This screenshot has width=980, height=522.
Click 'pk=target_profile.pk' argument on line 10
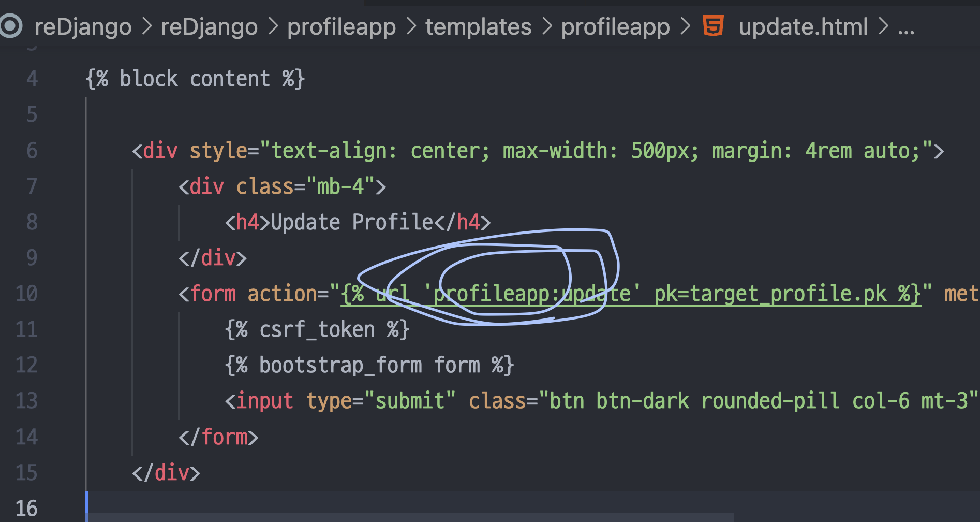click(x=770, y=294)
